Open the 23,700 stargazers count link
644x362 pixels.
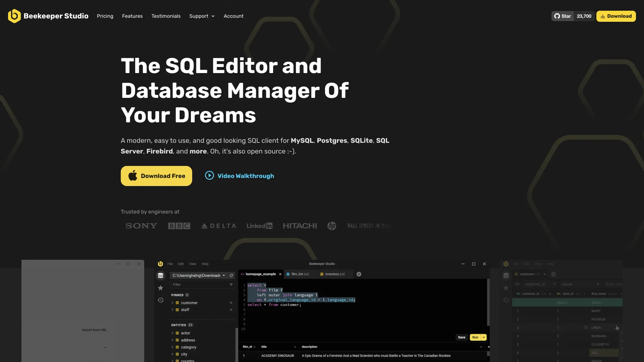(584, 16)
